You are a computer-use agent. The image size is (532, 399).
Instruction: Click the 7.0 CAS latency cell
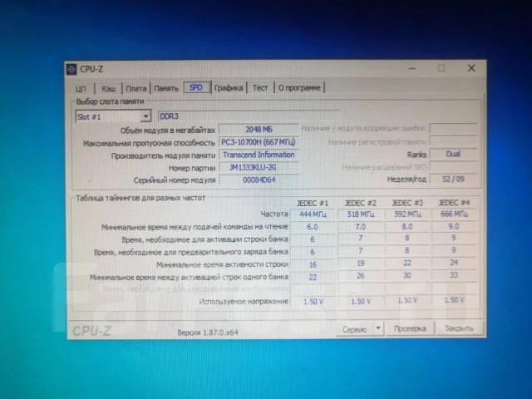click(x=360, y=227)
